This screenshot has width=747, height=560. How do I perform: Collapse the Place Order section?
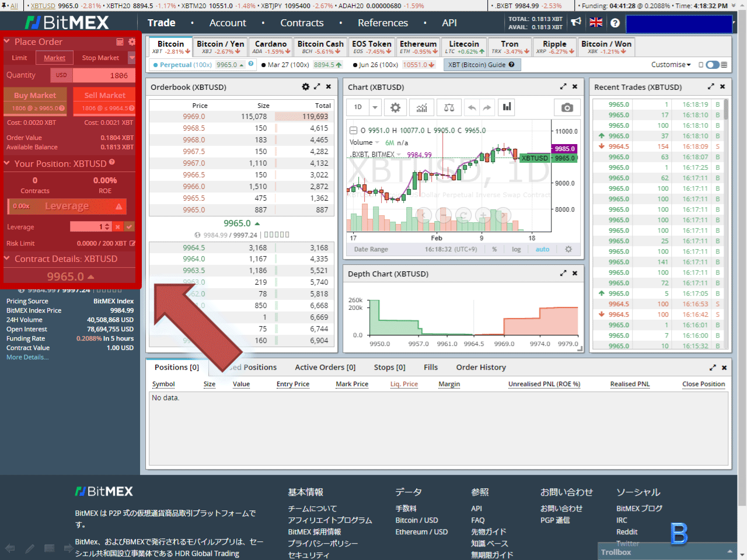coord(7,41)
